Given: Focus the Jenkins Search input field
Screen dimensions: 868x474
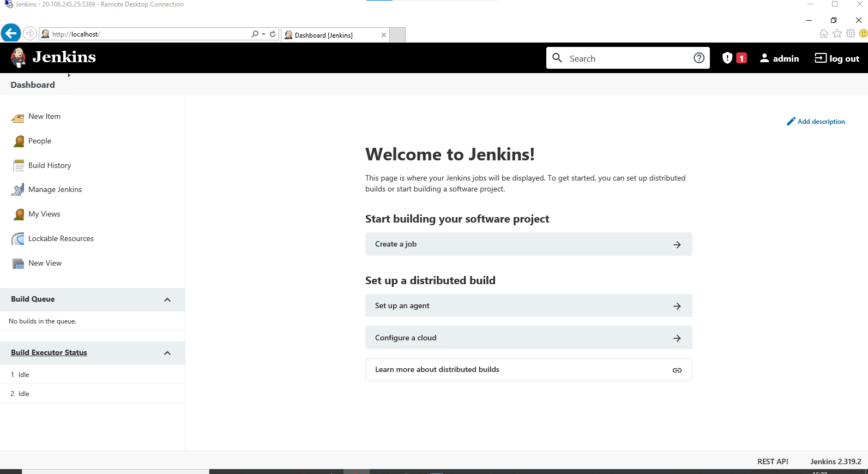Looking at the screenshot, I should [627, 58].
